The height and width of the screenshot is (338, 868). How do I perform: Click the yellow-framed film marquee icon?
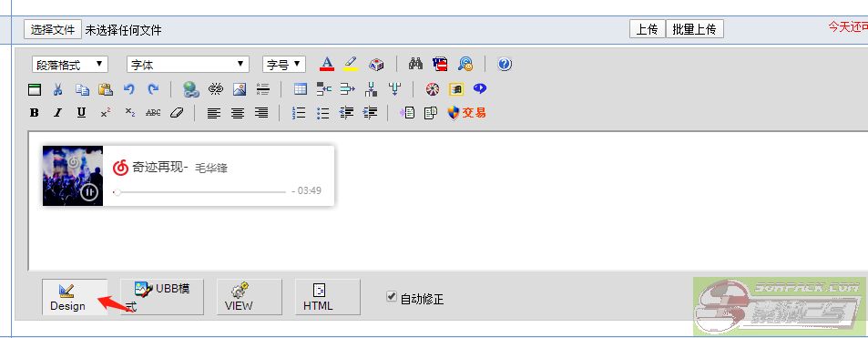point(455,88)
